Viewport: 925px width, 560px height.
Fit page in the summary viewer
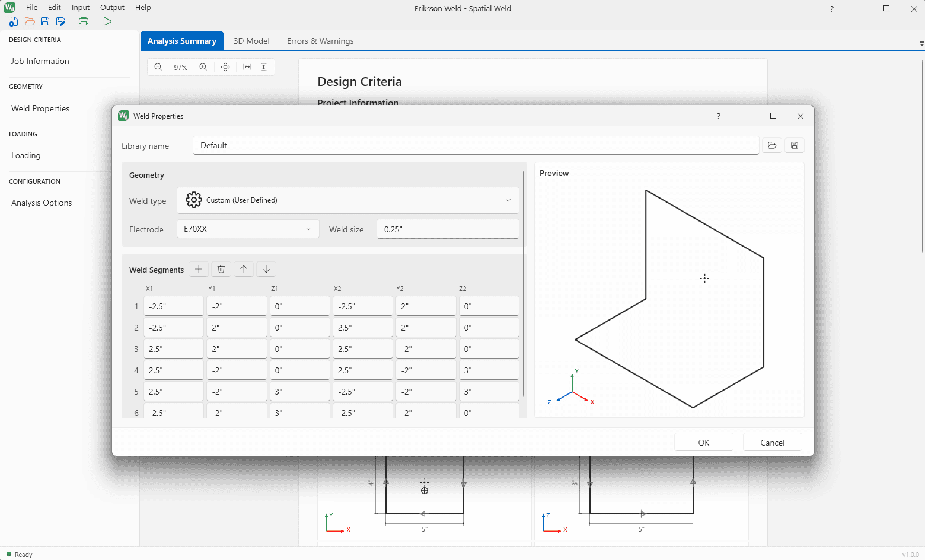click(x=225, y=67)
